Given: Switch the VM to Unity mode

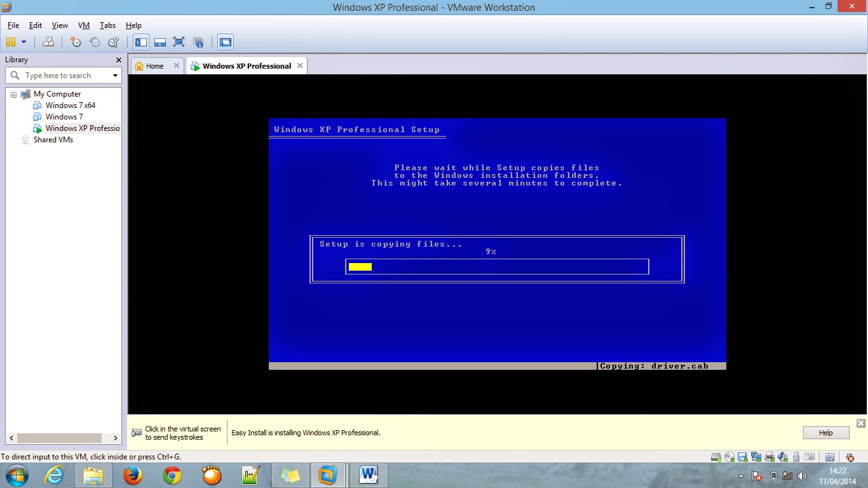Looking at the screenshot, I should click(x=198, y=42).
